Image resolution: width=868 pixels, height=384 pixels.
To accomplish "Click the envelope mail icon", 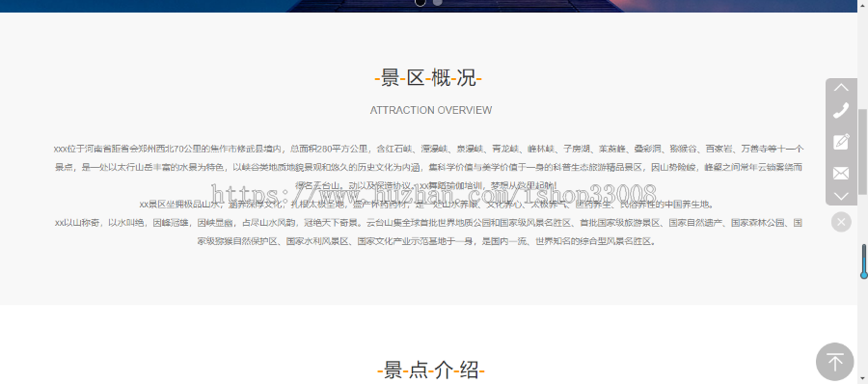I will point(841,174).
